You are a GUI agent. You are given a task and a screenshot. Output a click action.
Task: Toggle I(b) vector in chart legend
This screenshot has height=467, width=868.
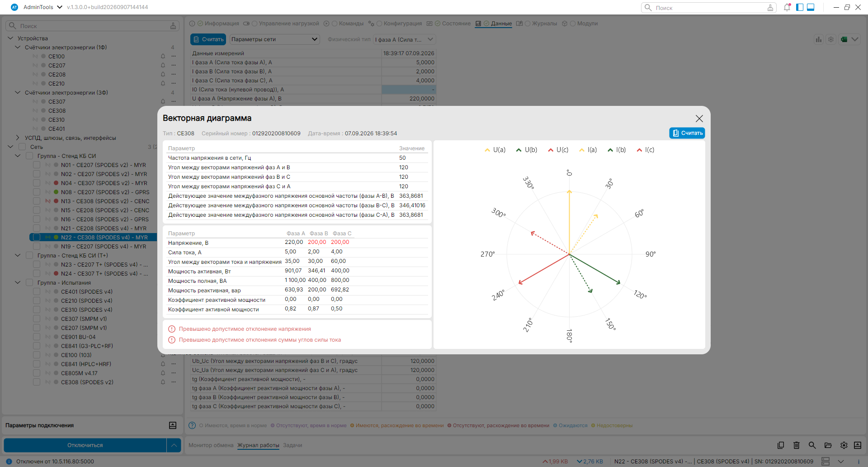pyautogui.click(x=617, y=150)
